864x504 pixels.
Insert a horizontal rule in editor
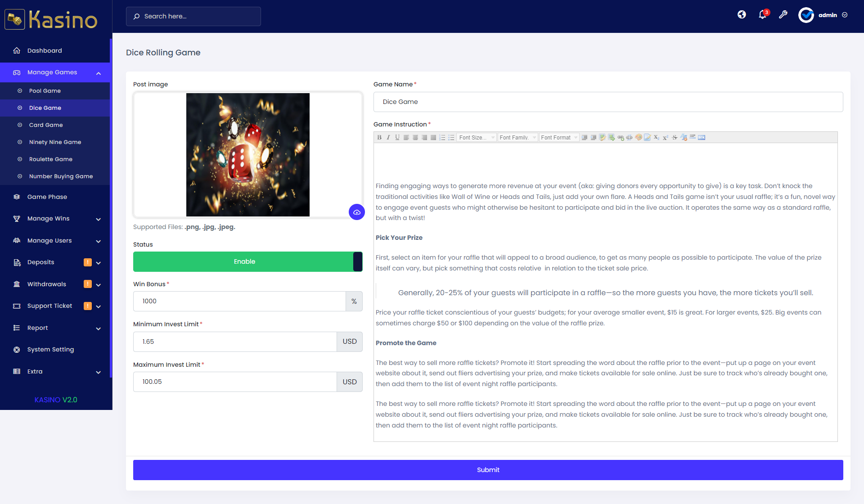(693, 137)
